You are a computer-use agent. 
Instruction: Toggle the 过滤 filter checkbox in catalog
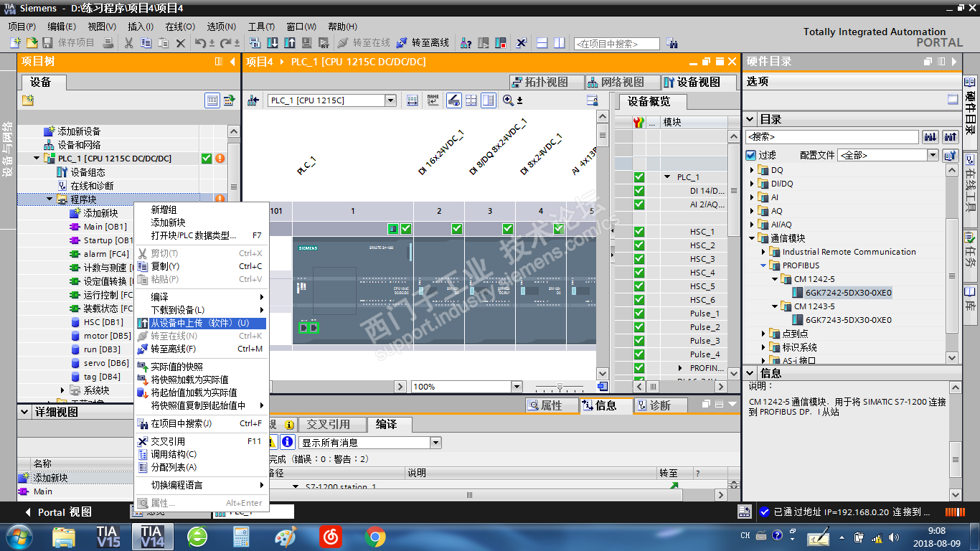click(750, 155)
